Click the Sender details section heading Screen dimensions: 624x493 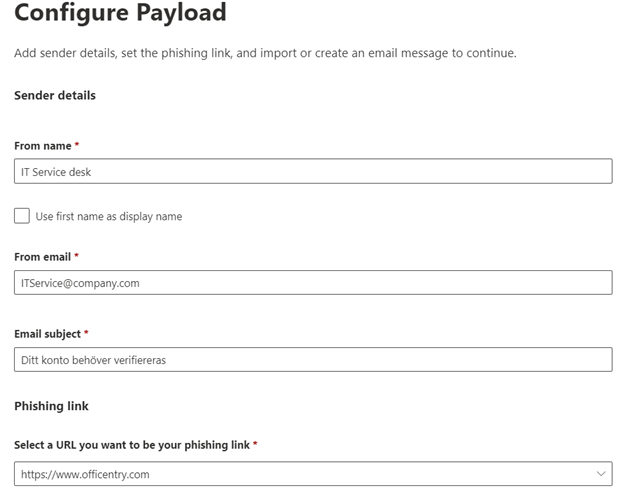(55, 95)
